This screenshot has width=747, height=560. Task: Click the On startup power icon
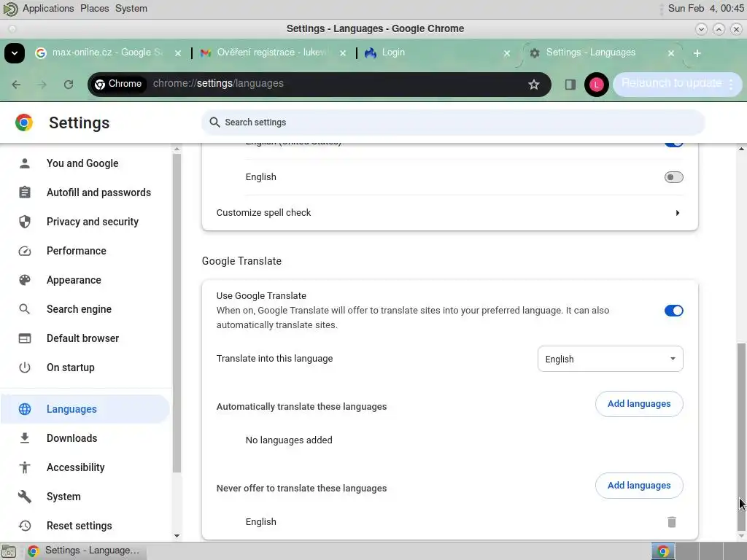click(25, 367)
